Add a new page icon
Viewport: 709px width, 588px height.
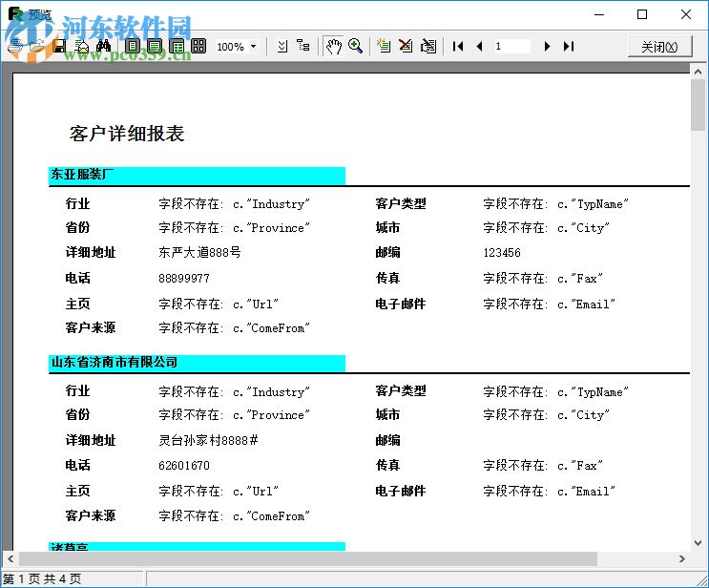pos(384,46)
